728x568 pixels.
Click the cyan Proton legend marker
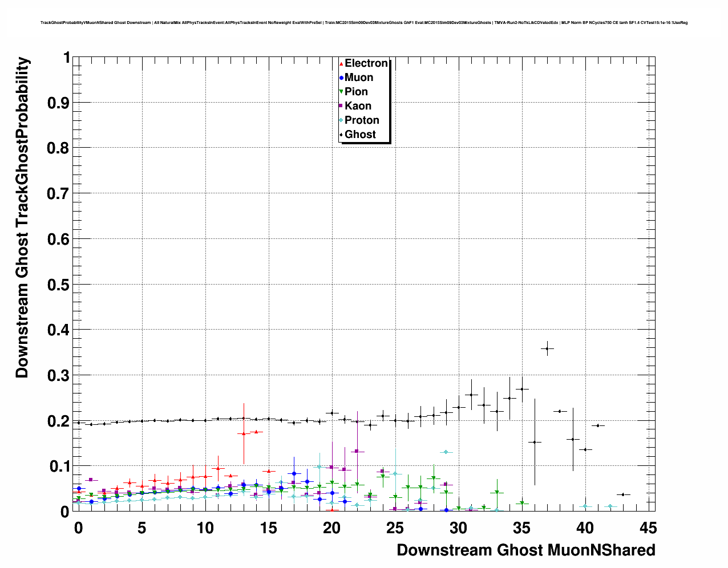point(341,120)
